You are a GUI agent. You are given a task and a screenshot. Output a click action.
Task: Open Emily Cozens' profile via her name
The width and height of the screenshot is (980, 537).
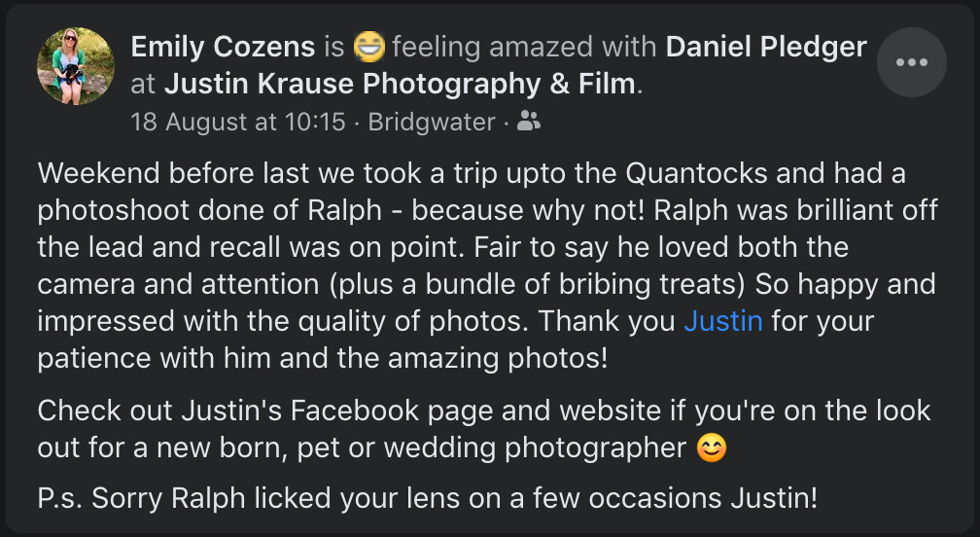click(223, 46)
